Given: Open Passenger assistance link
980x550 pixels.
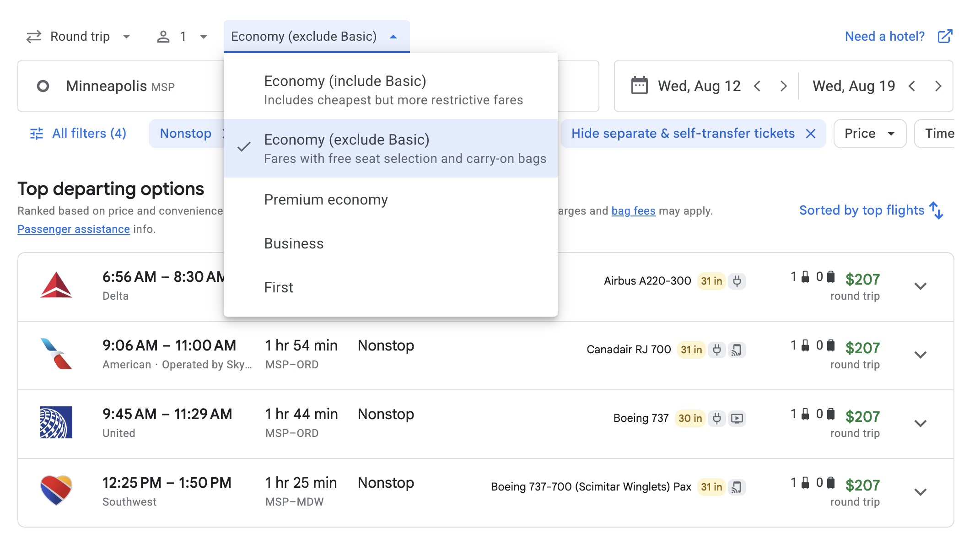Looking at the screenshot, I should tap(74, 229).
